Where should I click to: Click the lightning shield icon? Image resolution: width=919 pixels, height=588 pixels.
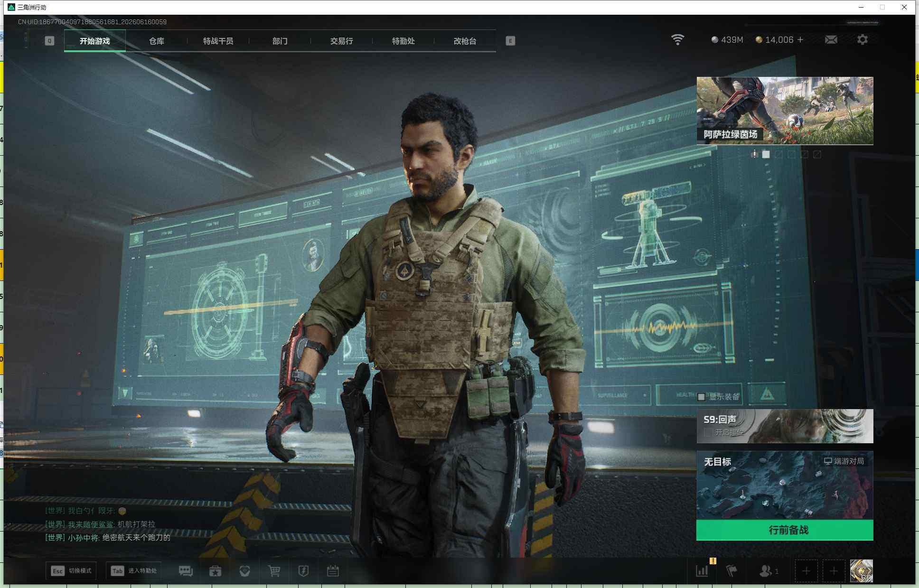[303, 571]
